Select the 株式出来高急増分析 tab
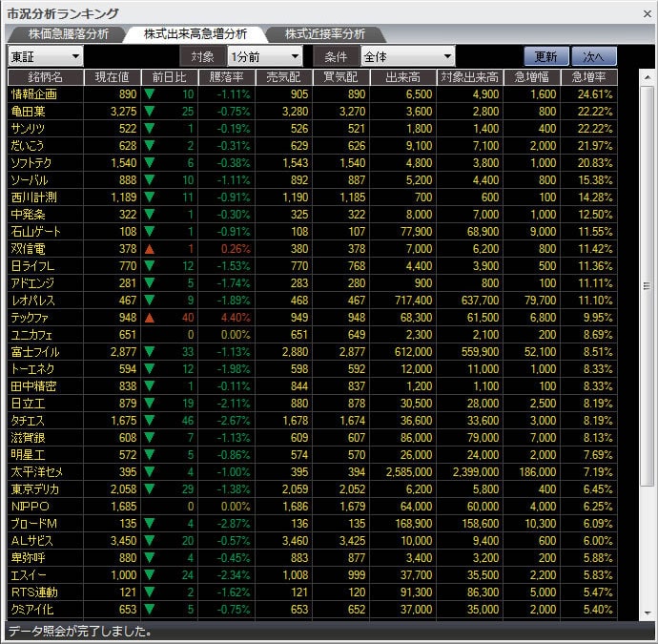 coord(195,34)
